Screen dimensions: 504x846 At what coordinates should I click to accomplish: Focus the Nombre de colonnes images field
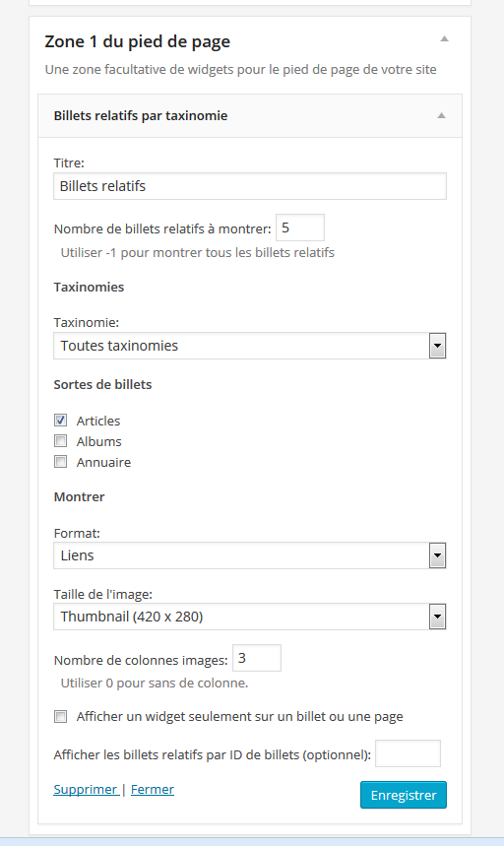[x=257, y=658]
